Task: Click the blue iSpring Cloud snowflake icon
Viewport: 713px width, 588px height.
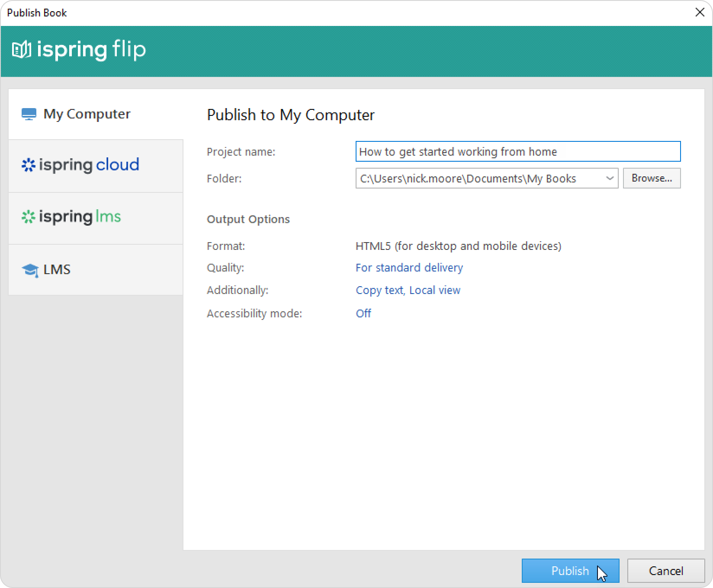Action: click(29, 165)
